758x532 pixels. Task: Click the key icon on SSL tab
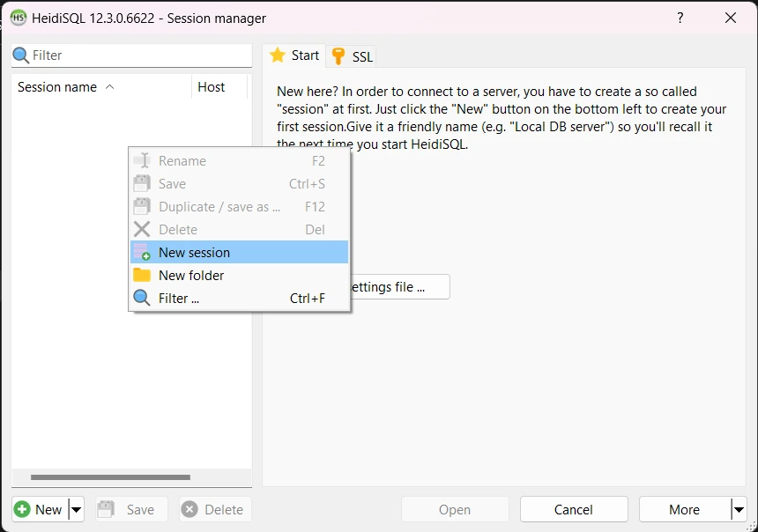coord(338,56)
